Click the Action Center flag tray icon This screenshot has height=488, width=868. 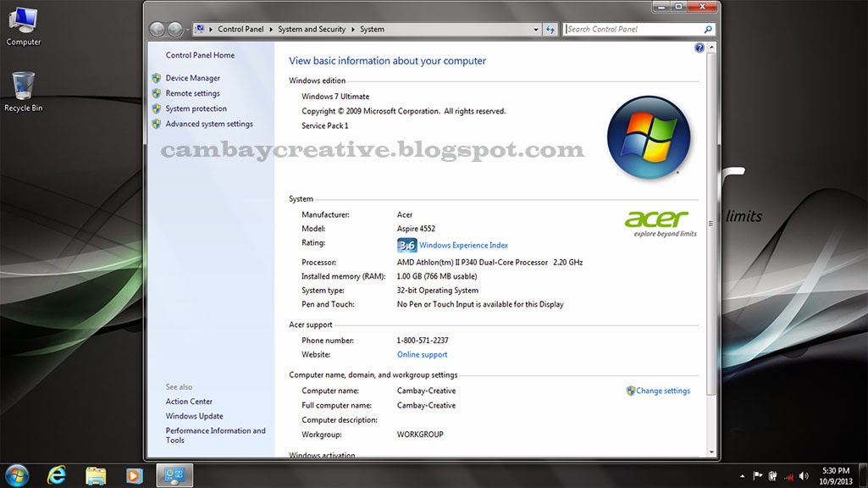tap(757, 476)
